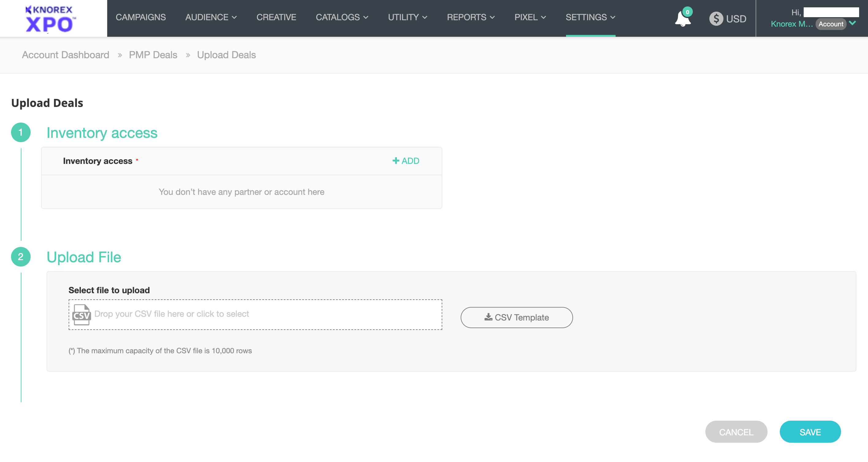Cancel the Upload Deals form
Screen dimensions: 868x462
point(736,432)
